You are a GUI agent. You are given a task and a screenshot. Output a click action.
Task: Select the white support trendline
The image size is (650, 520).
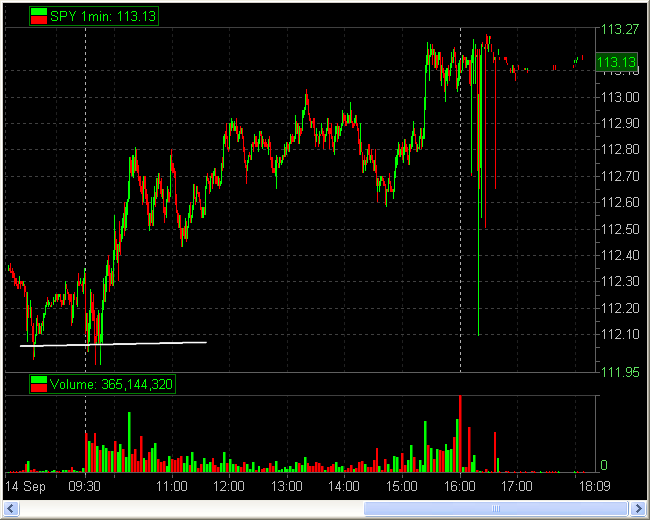click(x=113, y=344)
